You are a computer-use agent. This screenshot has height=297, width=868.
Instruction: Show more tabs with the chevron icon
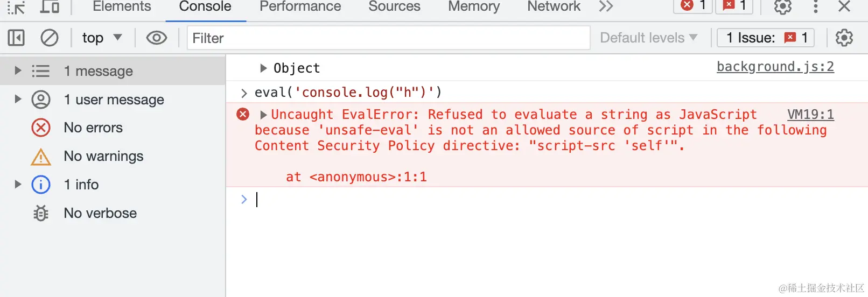(606, 6)
